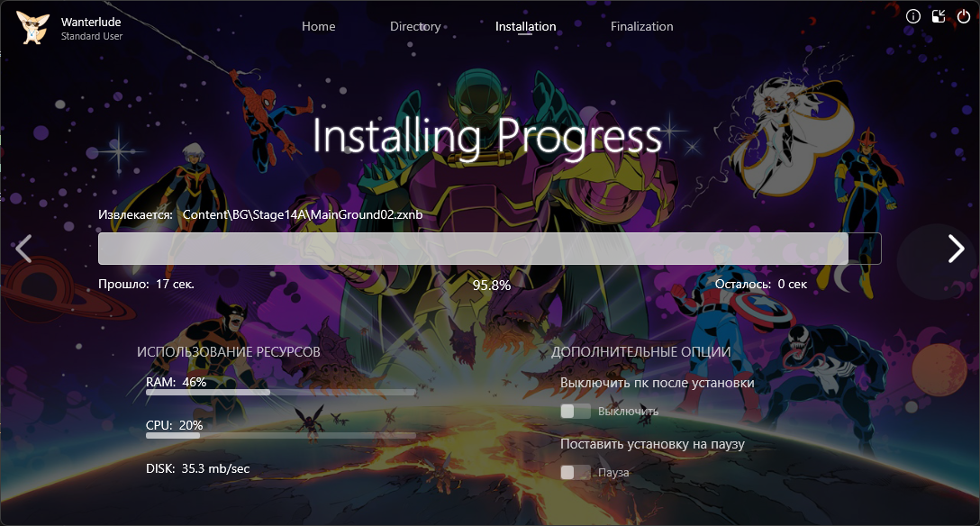The width and height of the screenshot is (980, 526).
Task: Open the Home tab
Action: coord(318,27)
